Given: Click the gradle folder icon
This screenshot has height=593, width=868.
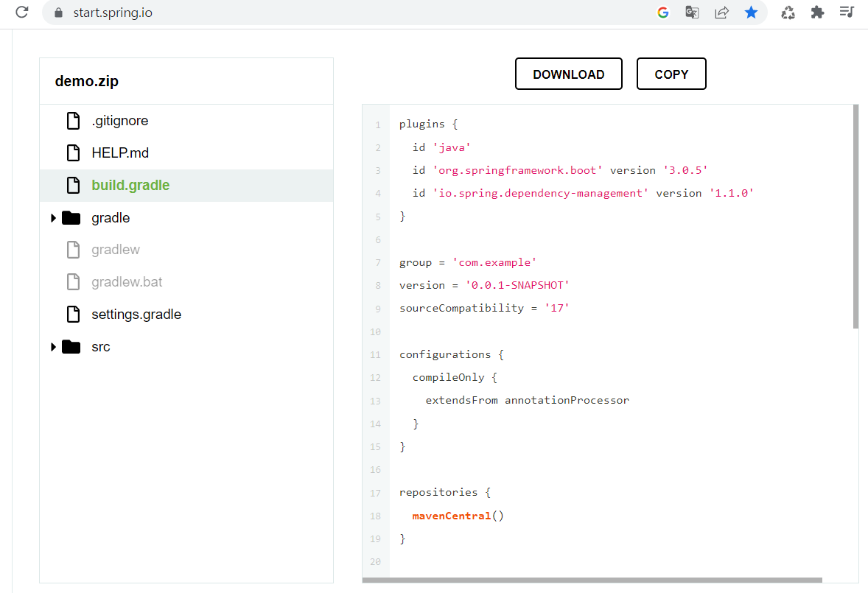Looking at the screenshot, I should click(71, 218).
